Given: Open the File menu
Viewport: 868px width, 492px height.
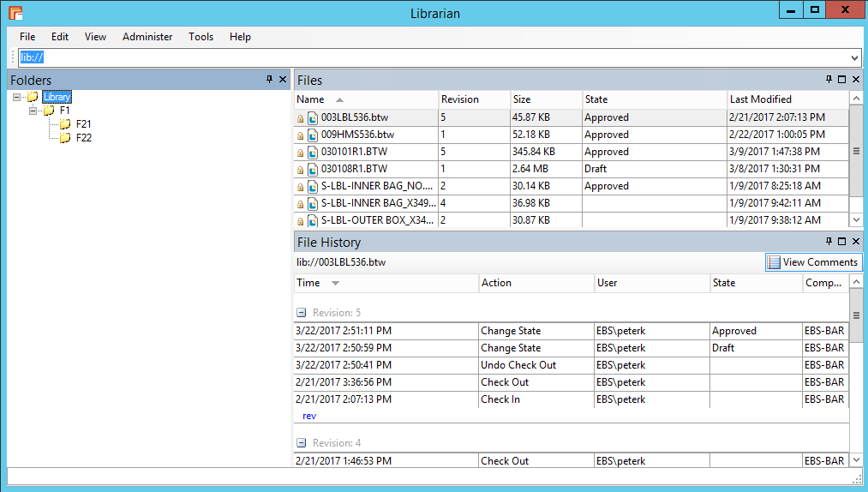Looking at the screenshot, I should pyautogui.click(x=27, y=37).
